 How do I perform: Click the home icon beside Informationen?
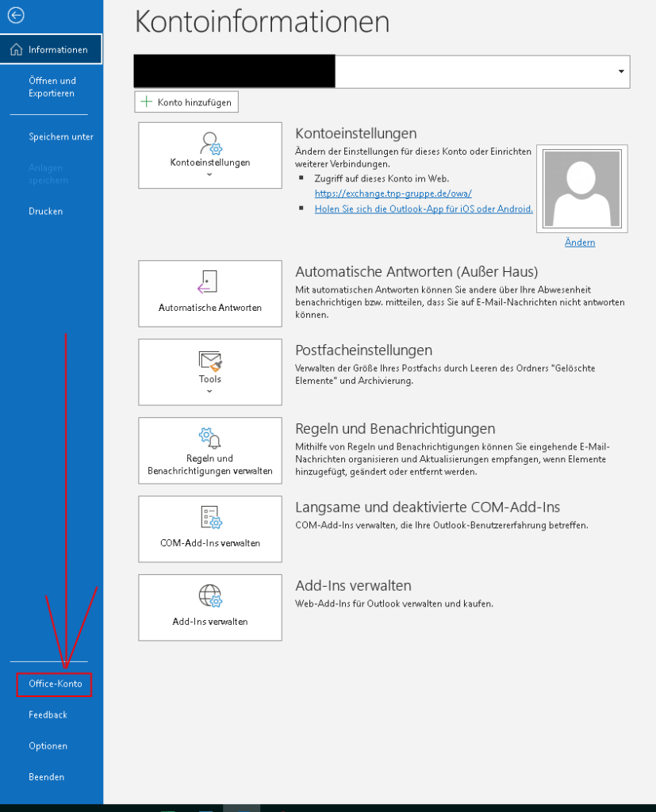pos(16,49)
